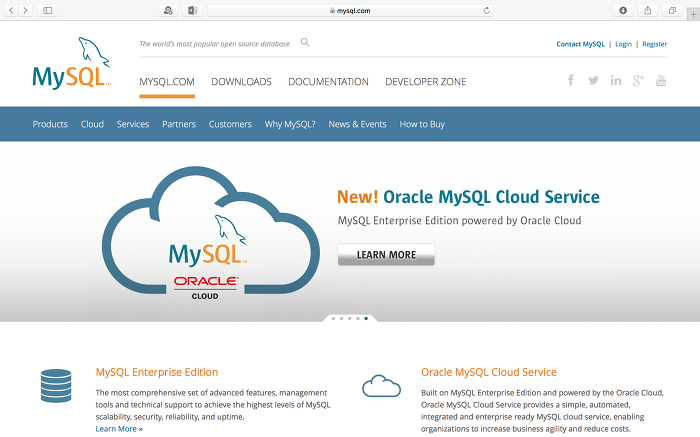This screenshot has width=700, height=437.
Task: Click Learn More under Enterprise Edition
Action: point(119,429)
